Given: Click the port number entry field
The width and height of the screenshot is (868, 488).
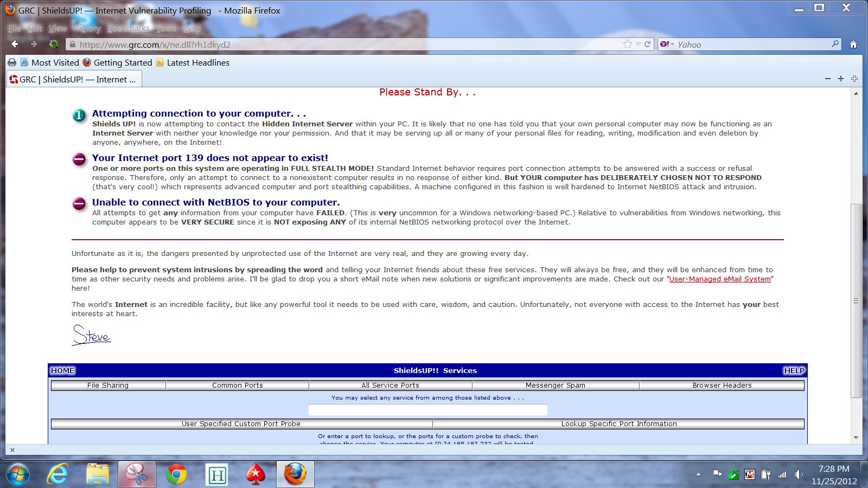Looking at the screenshot, I should point(428,410).
